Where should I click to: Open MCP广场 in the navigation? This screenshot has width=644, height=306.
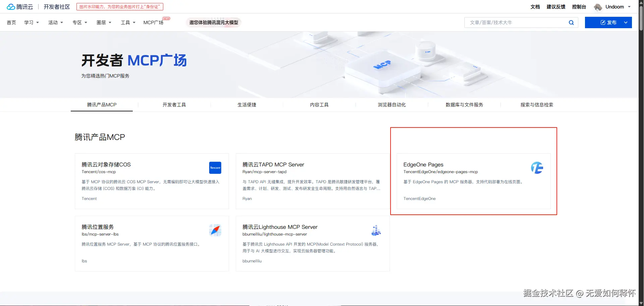click(x=154, y=22)
